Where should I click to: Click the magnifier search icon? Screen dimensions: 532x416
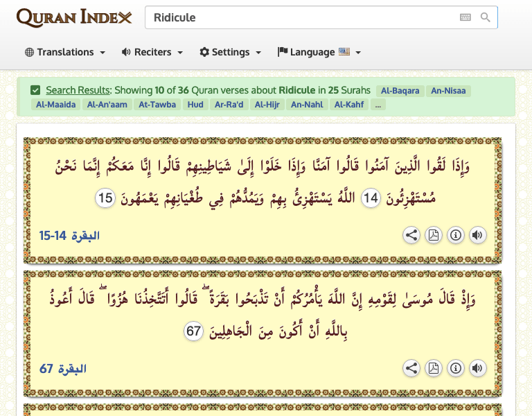coord(485,17)
